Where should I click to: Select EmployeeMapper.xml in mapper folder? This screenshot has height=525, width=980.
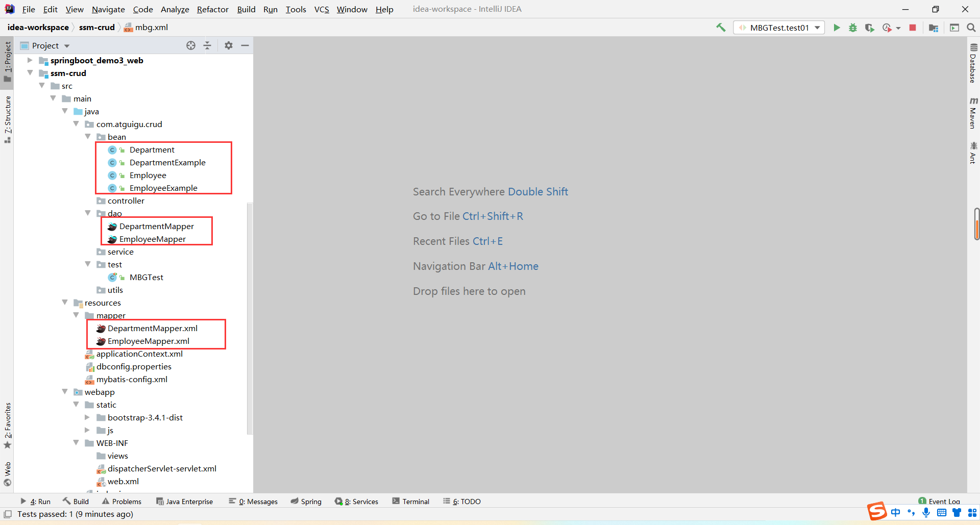[148, 341]
